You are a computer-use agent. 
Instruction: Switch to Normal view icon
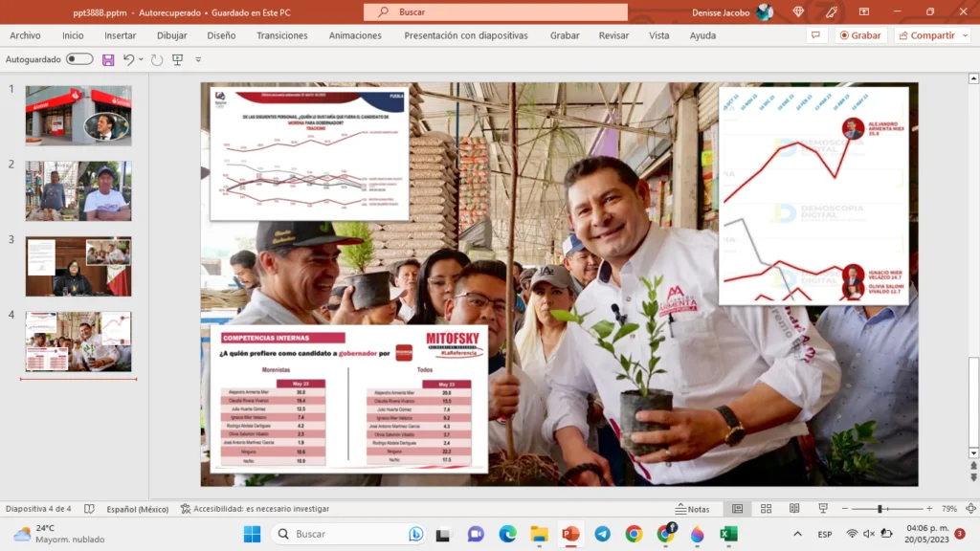point(738,509)
